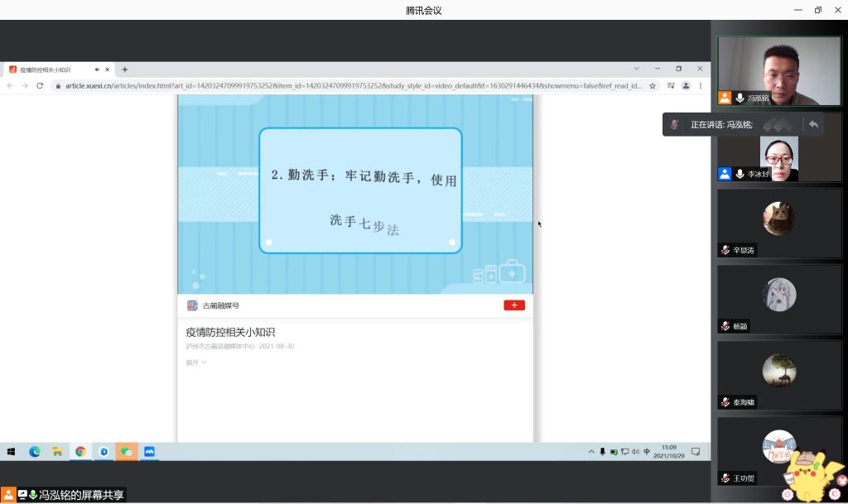Mute 辛显涛's microphone icon
The width and height of the screenshot is (848, 504).
[x=725, y=250]
